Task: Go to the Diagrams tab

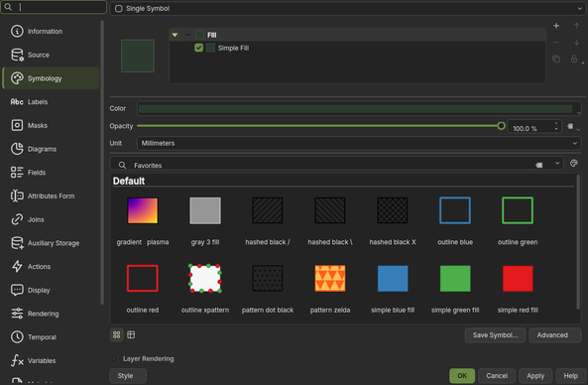Action: click(51, 149)
